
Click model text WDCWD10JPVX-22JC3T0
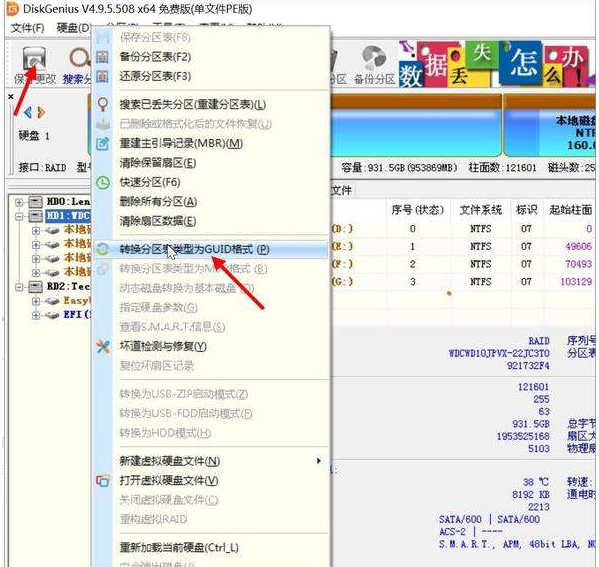click(x=499, y=353)
